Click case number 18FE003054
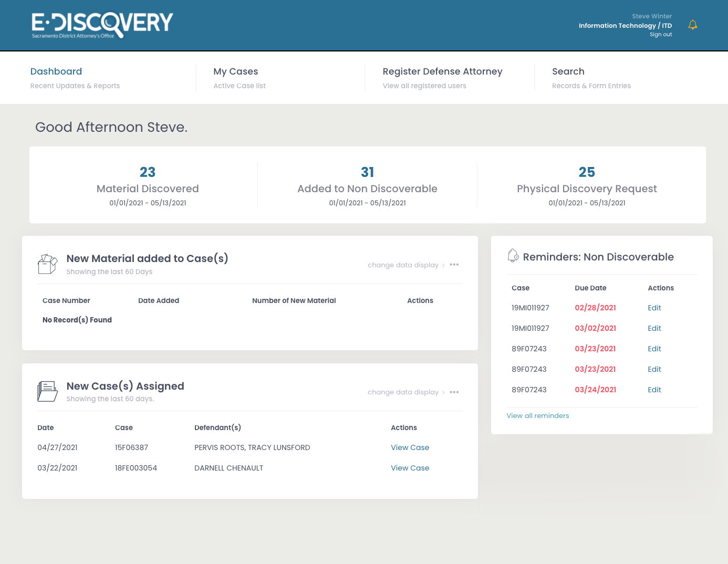 (136, 468)
